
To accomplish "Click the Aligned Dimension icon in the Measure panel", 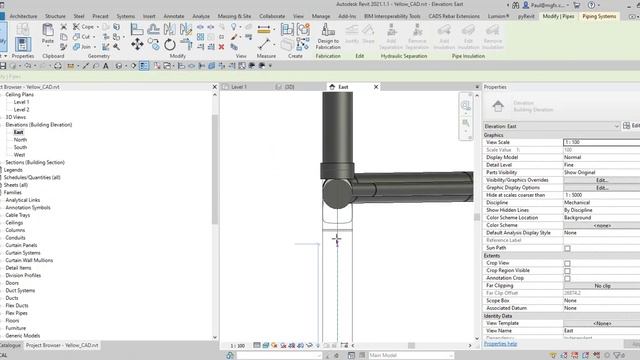I will [264, 29].
